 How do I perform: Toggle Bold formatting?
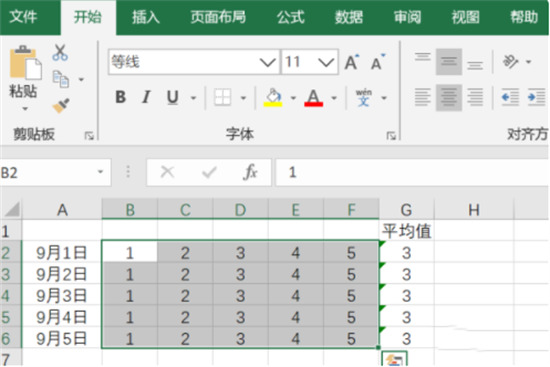120,97
